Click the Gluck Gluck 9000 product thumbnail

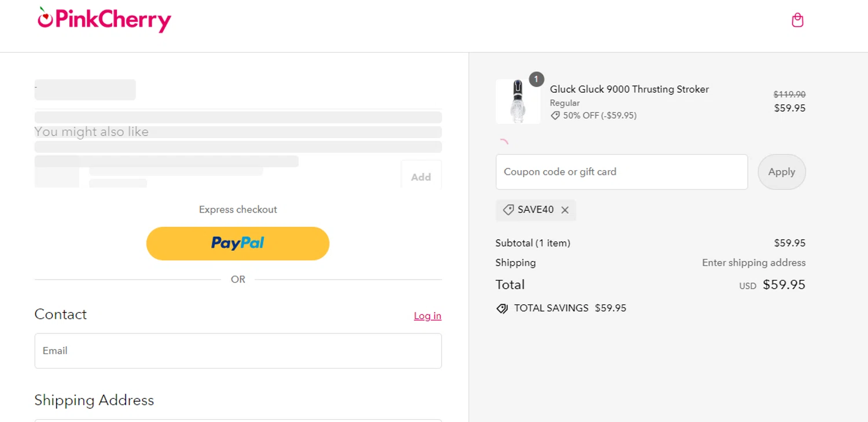tap(518, 101)
